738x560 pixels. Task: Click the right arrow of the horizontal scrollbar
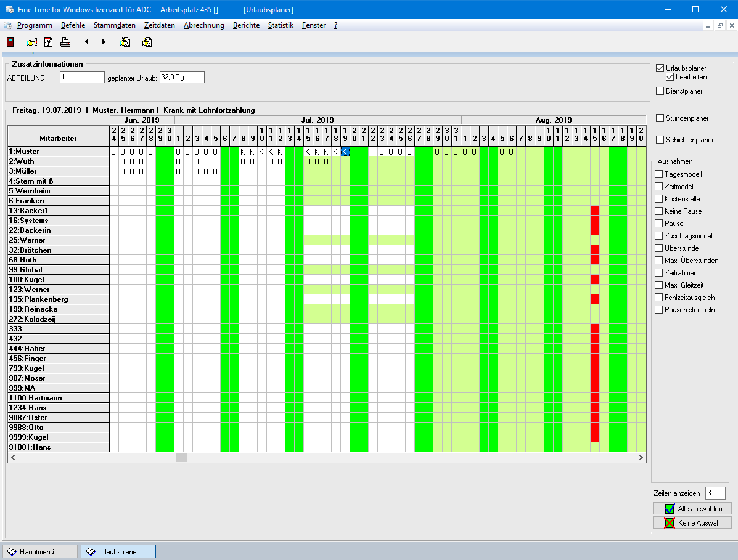(641, 458)
